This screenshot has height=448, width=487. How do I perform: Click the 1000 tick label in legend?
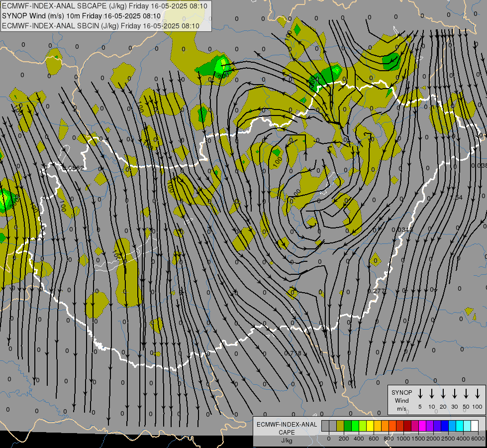pos(403,439)
